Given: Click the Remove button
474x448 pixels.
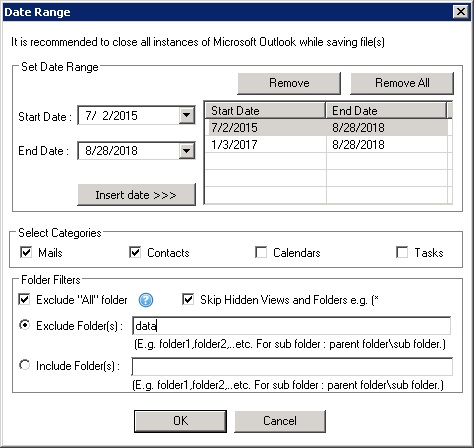Looking at the screenshot, I should [289, 83].
